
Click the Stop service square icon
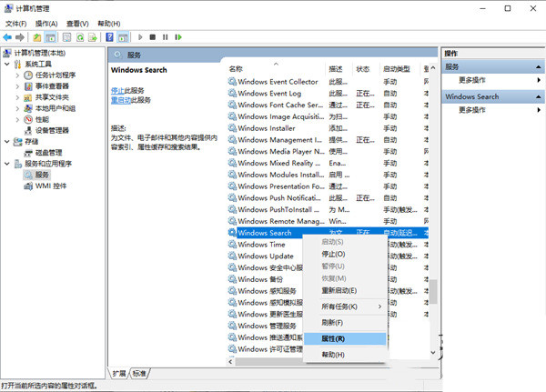[x=153, y=37]
